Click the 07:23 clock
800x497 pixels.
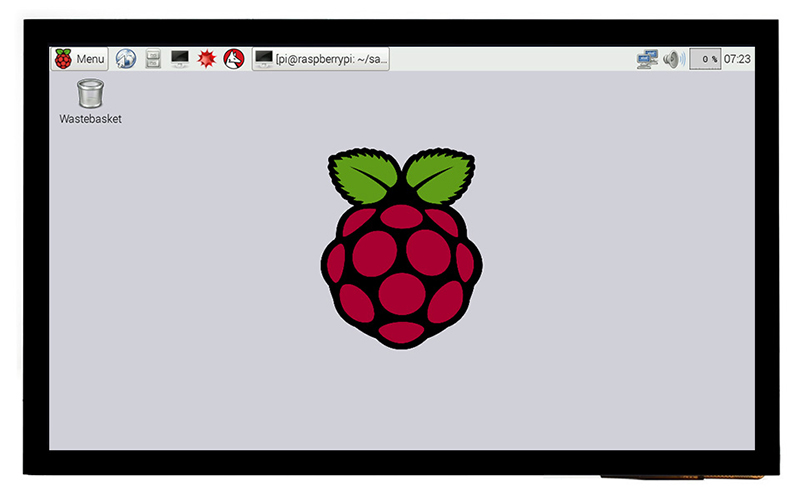point(738,59)
